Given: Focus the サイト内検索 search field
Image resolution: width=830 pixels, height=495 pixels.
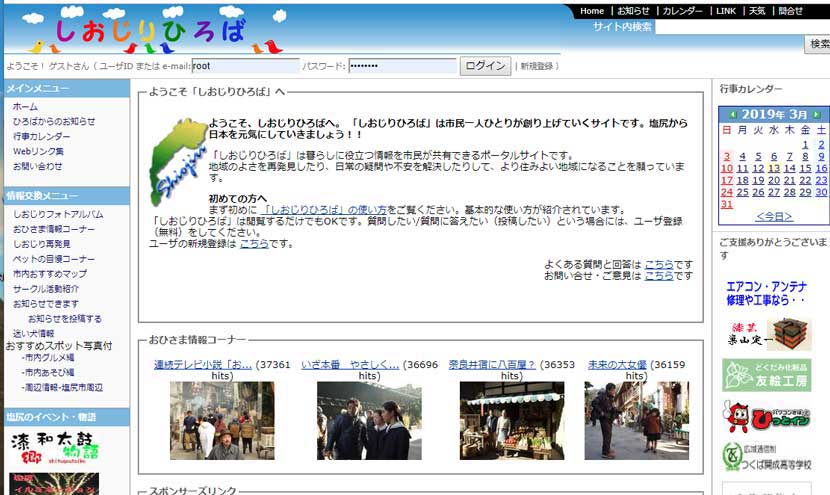Looking at the screenshot, I should (x=742, y=27).
